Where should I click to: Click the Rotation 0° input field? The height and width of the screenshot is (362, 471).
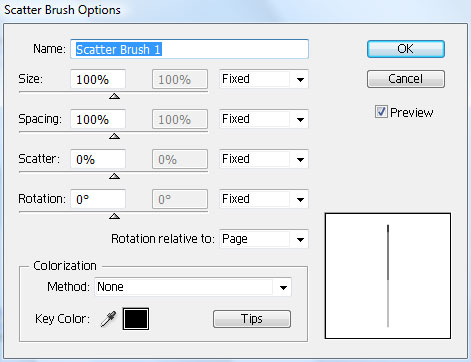coord(98,199)
